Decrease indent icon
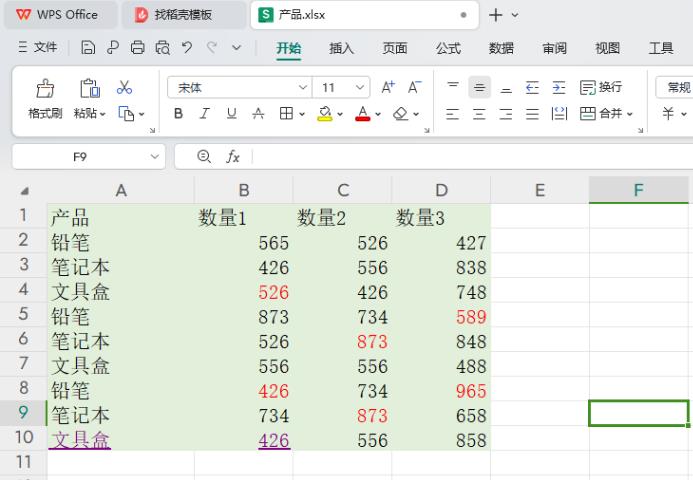Viewport: 693px width, 480px height. click(x=532, y=87)
